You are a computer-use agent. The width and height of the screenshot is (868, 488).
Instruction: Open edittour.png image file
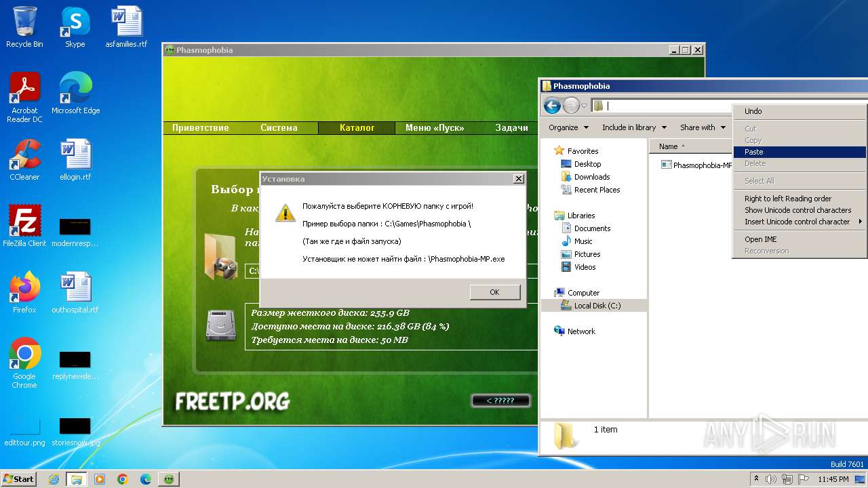(x=24, y=431)
